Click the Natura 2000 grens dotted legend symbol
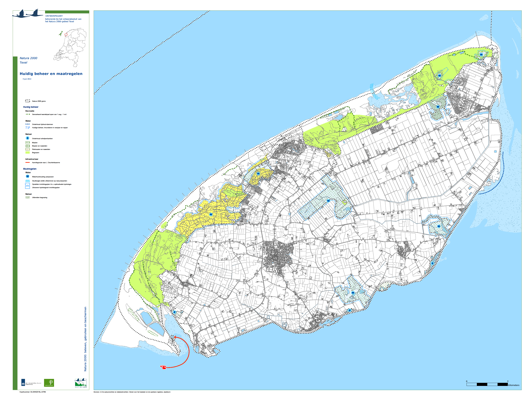Image resolution: width=532 pixels, height=398 pixels. coord(28,101)
